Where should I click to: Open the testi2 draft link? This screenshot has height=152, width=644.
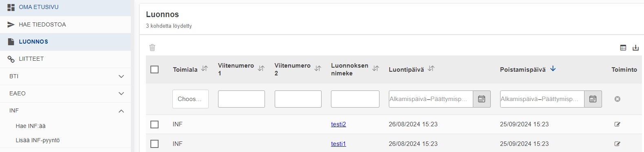pyautogui.click(x=338, y=124)
